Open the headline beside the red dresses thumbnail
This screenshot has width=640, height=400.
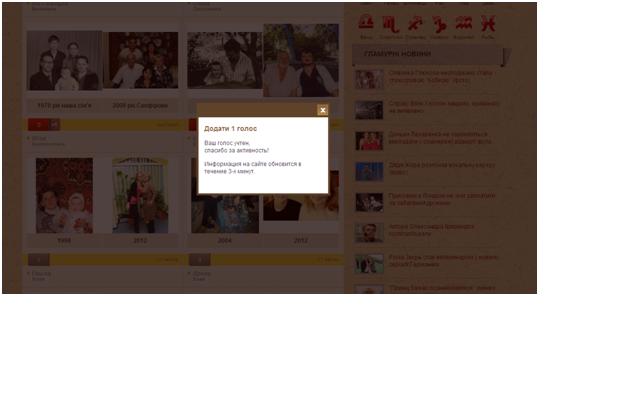[x=440, y=138]
